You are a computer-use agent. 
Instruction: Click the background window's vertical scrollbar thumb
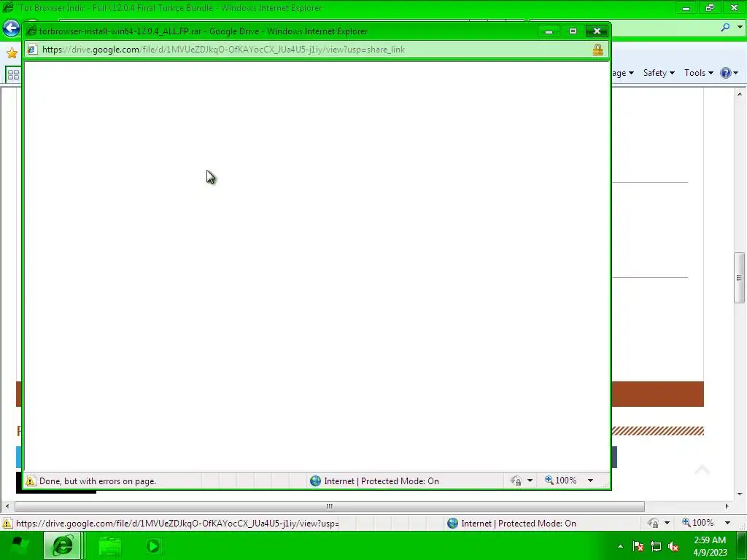(740, 278)
